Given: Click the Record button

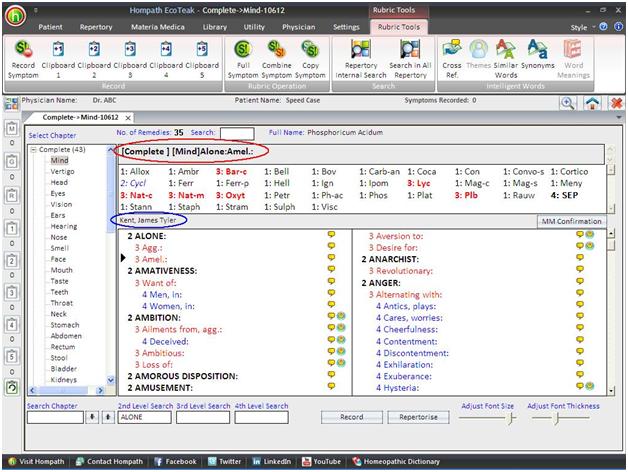Looking at the screenshot, I should point(352,417).
